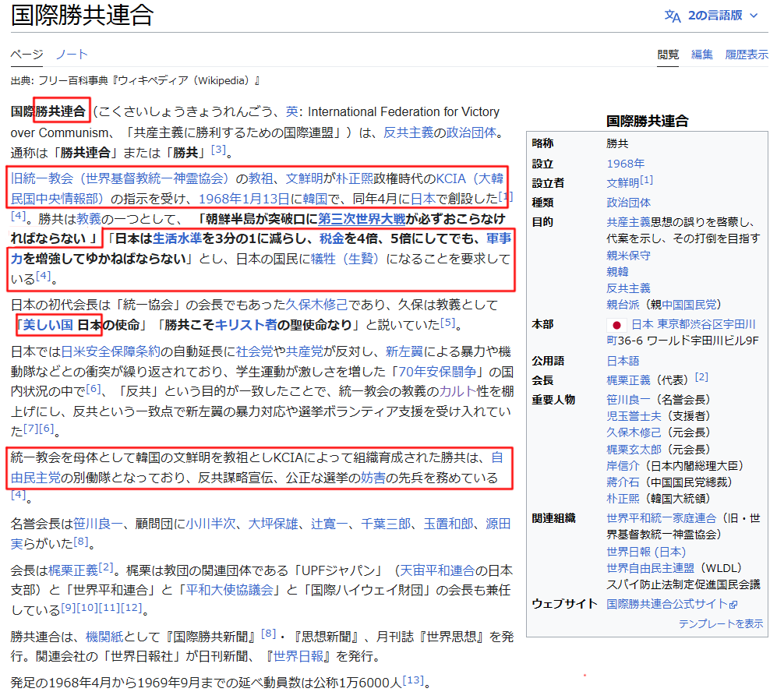The width and height of the screenshot is (784, 699).
Task: Click the 世界日報 link in last paragraph
Action: [298, 656]
